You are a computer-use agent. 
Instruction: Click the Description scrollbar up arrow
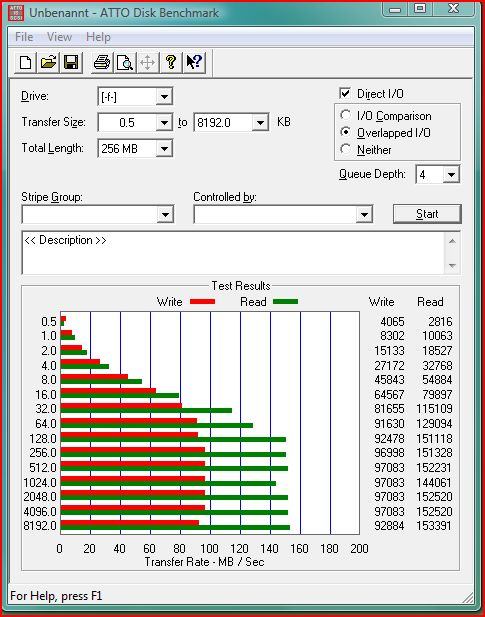[452, 241]
